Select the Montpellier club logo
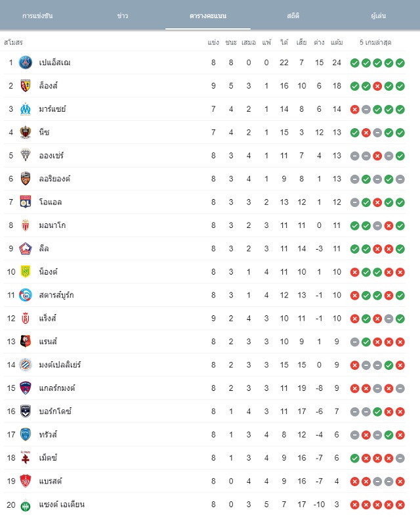Screen dimensions: 420x519 26,365
